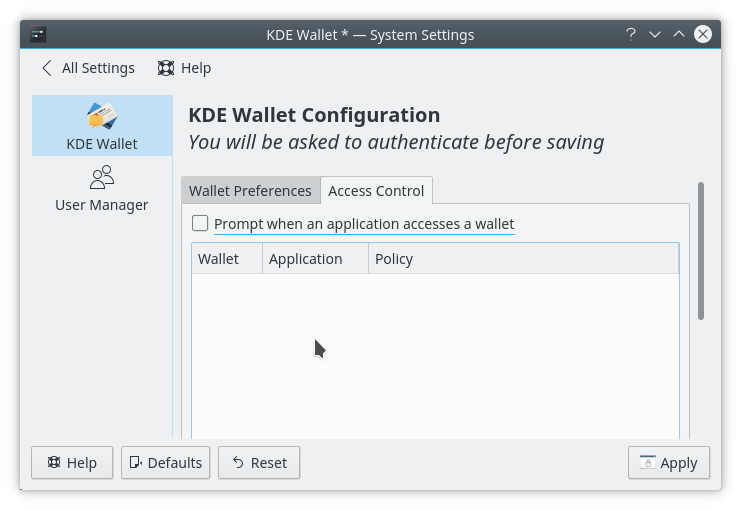Viewport: 741px width, 510px height.
Task: Open the bottom Help button
Action: [x=71, y=463]
